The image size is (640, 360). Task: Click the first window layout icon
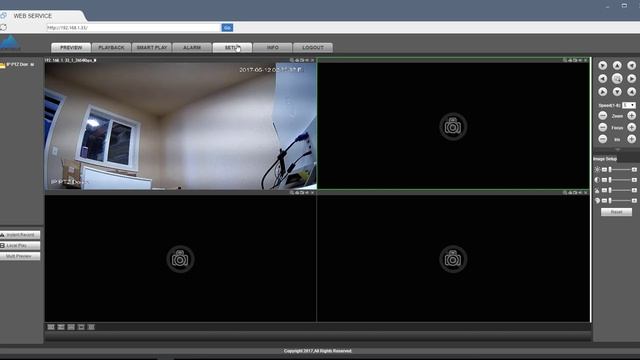[51, 327]
